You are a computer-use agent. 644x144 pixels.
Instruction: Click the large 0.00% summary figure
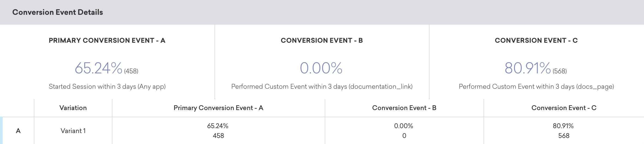point(321,68)
